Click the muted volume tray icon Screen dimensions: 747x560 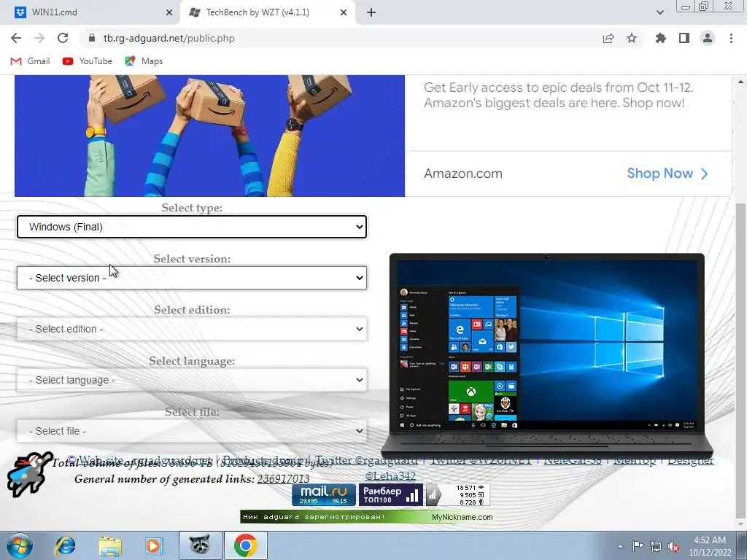[673, 546]
